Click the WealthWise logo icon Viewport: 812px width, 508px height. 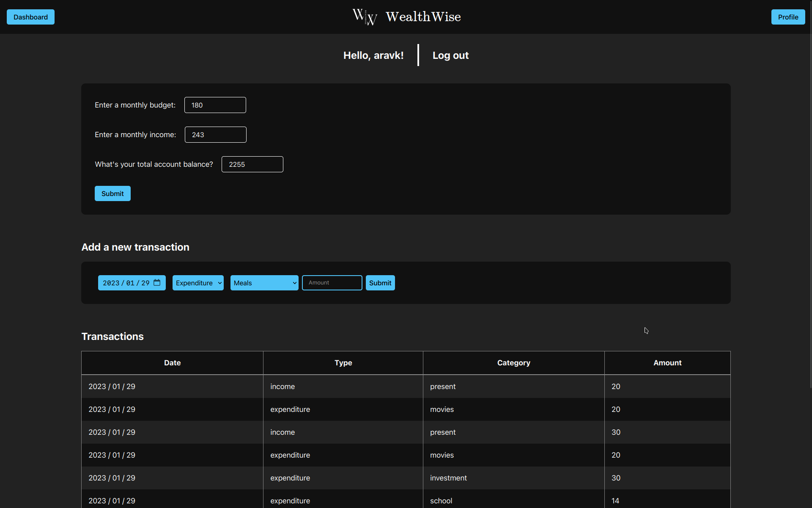[365, 17]
